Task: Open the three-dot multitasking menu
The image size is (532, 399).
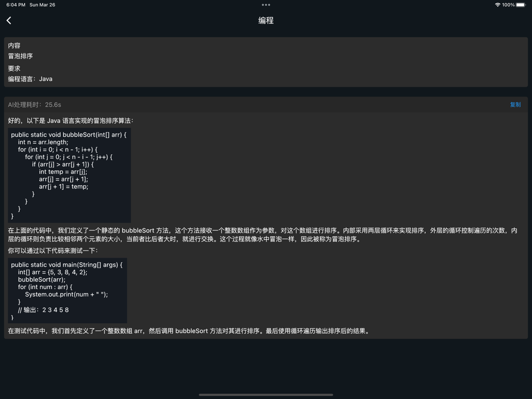Action: 266,5
